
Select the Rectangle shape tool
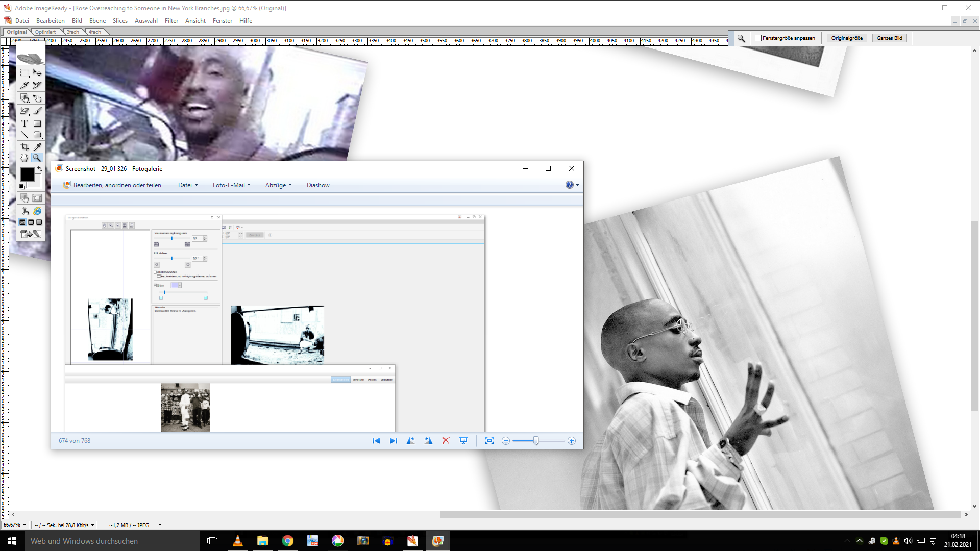[x=37, y=123]
